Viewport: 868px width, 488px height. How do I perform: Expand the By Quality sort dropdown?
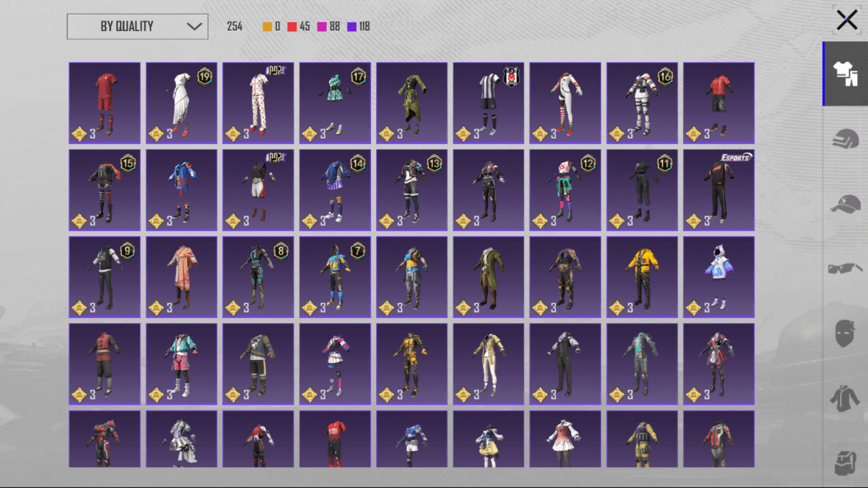click(x=137, y=26)
